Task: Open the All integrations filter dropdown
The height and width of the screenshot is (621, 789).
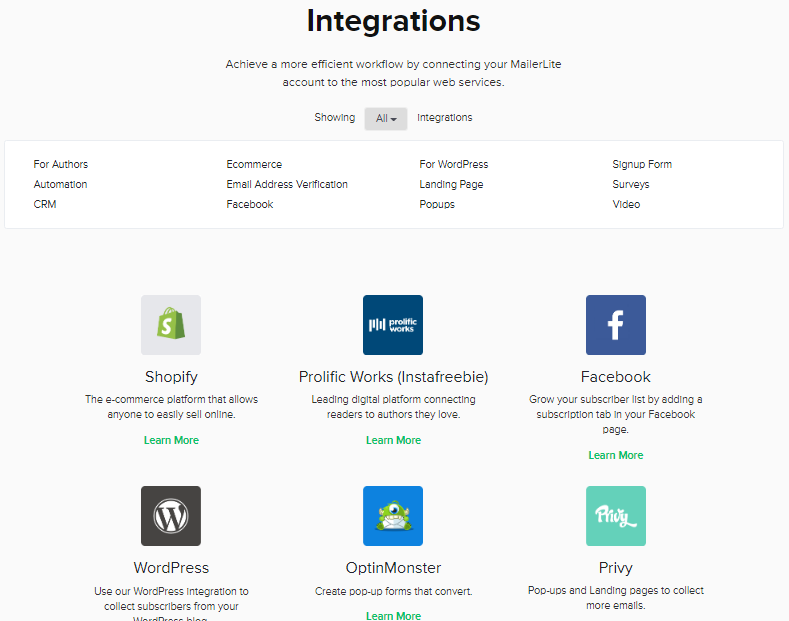Action: [386, 118]
